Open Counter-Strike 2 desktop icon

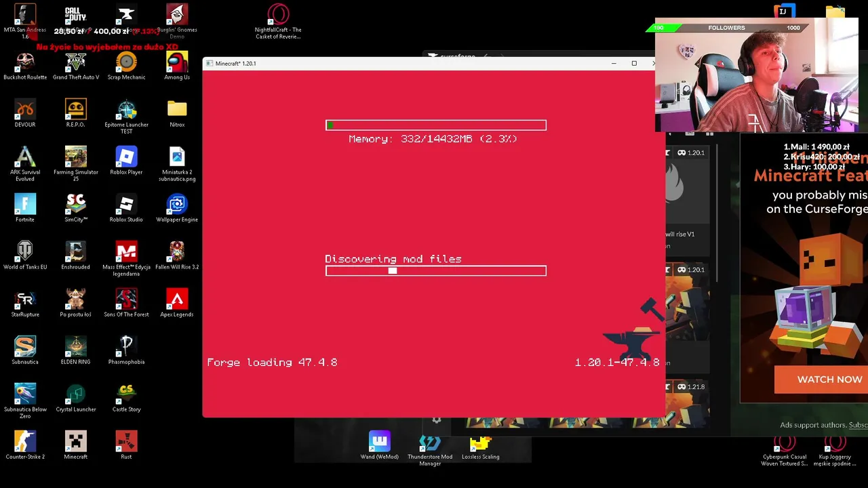pos(25,445)
